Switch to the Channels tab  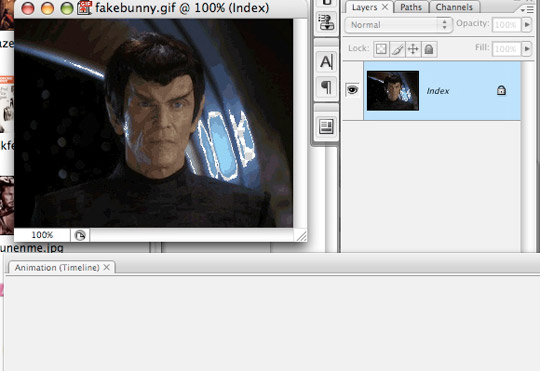tap(454, 7)
